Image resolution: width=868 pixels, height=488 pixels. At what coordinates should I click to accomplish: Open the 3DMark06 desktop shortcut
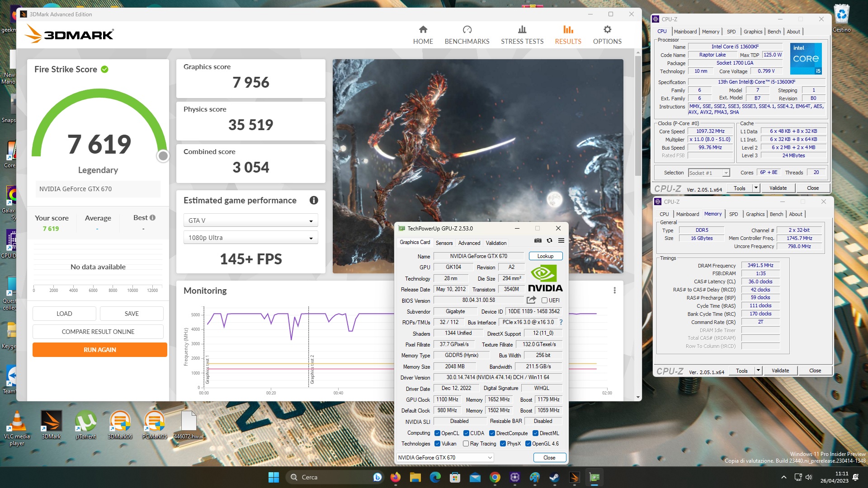[x=120, y=425]
